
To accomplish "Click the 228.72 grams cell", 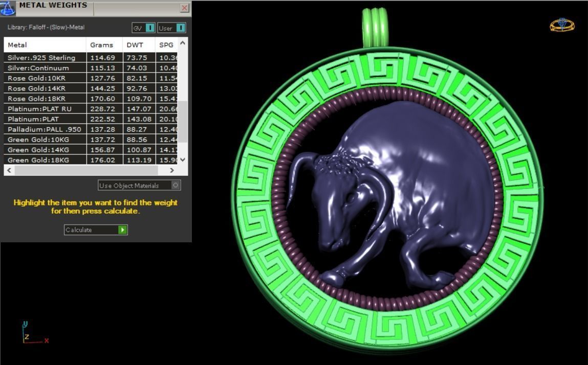I will coord(104,109).
